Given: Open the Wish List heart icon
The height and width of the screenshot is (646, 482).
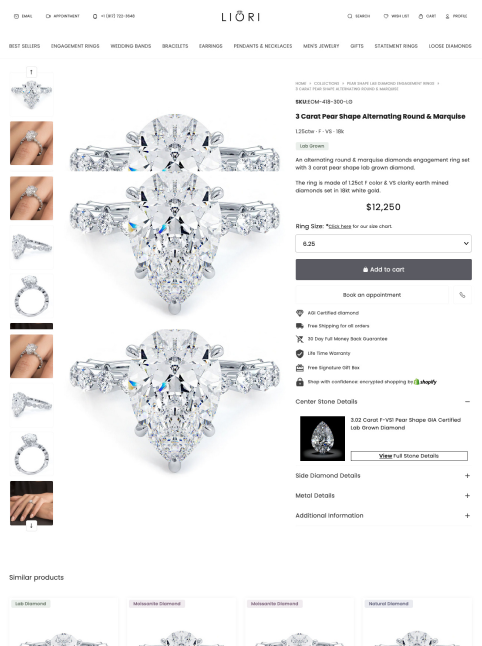Looking at the screenshot, I should (x=386, y=16).
